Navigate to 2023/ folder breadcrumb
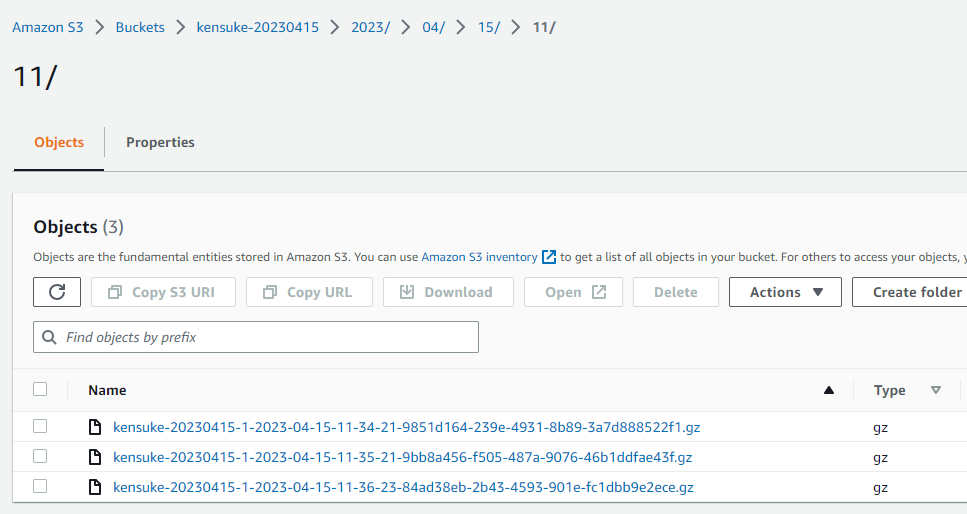 pyautogui.click(x=371, y=27)
